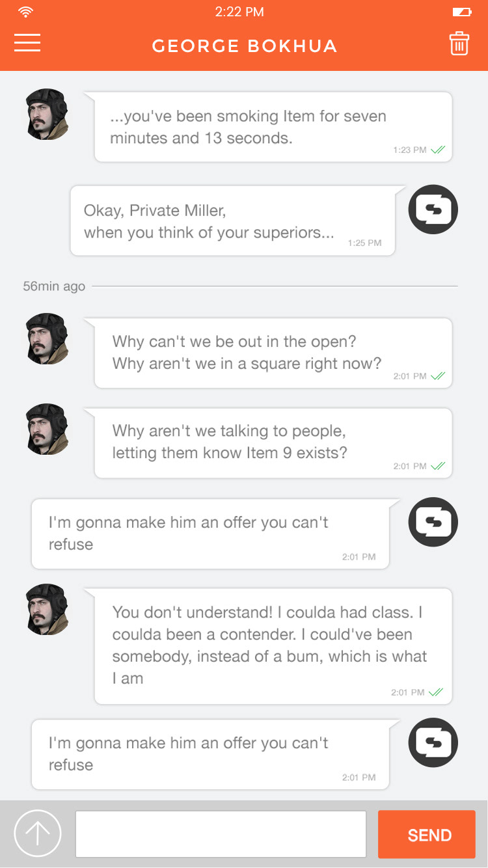Select the 'Okay, Private Miller' message bubble
This screenshot has height=868, width=488.
click(232, 221)
